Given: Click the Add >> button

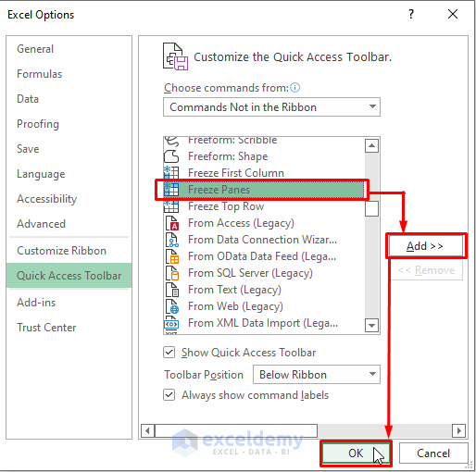Looking at the screenshot, I should [426, 246].
